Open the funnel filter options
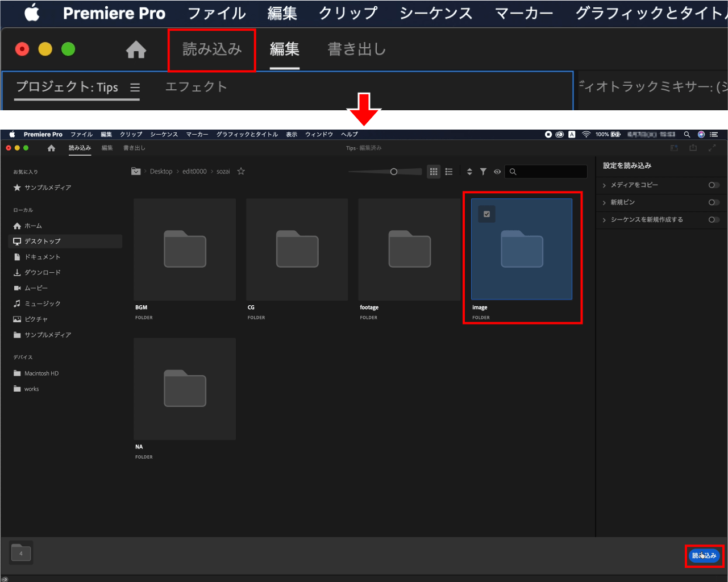 tap(483, 171)
